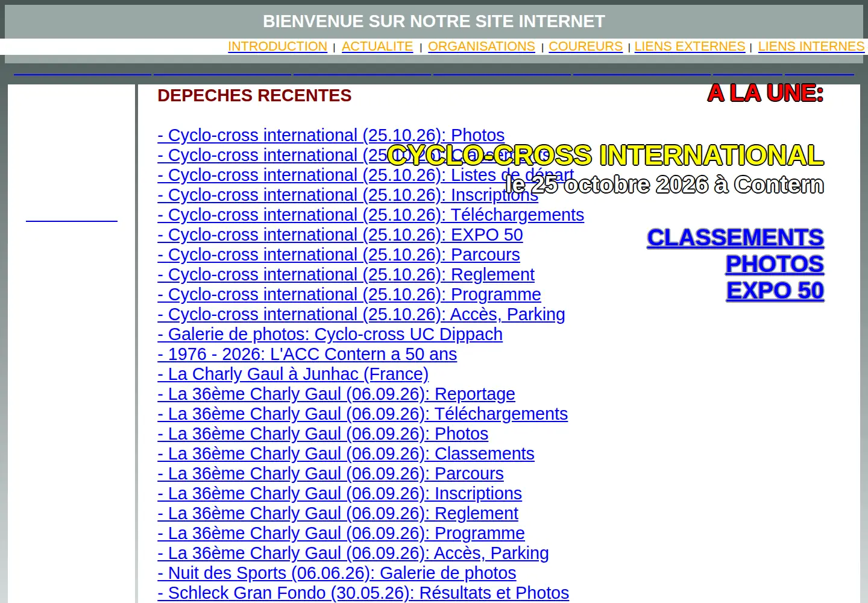Screen dimensions: 868x603
Task: Open Schleck Gran Fondo: Résultats et Photos
Action: pos(363,593)
